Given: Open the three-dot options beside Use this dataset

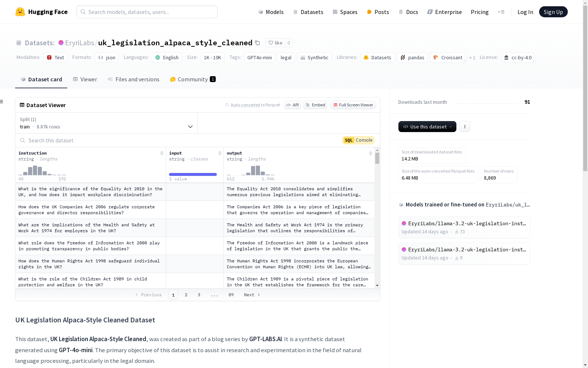Looking at the screenshot, I should coord(465,127).
